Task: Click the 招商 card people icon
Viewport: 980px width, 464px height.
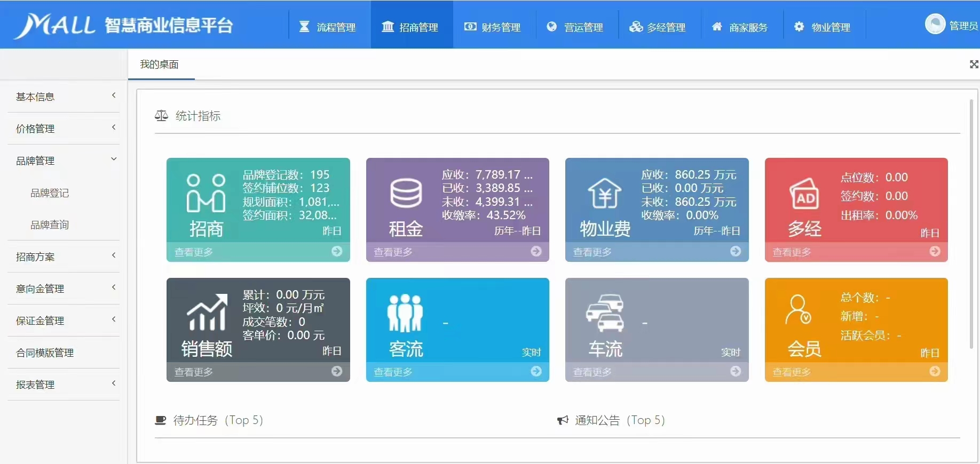Action: [x=206, y=193]
